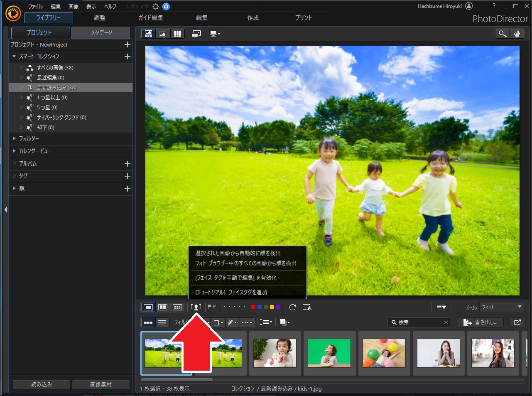The height and width of the screenshot is (396, 532).
Task: Click the notification bell icon
Action: [166, 7]
